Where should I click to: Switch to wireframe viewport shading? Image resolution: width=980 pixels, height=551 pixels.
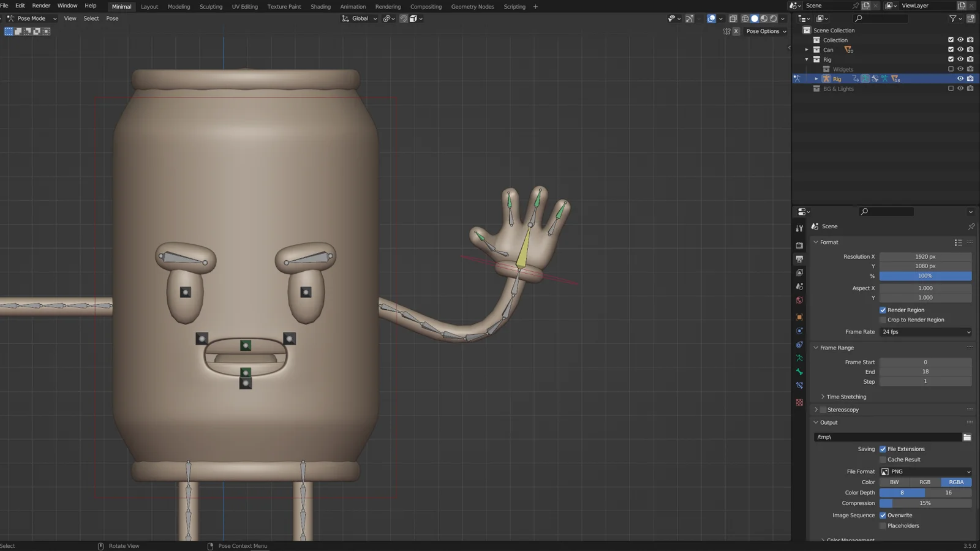pos(745,18)
